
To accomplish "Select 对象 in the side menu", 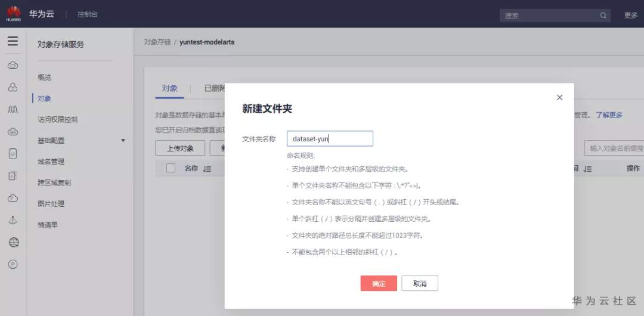I will [44, 98].
